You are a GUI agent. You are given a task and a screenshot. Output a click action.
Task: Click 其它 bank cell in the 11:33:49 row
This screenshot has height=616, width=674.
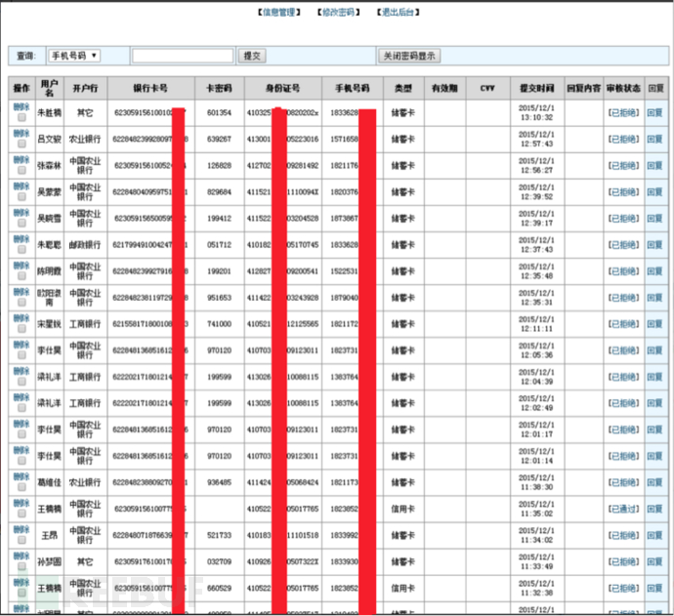click(x=85, y=562)
